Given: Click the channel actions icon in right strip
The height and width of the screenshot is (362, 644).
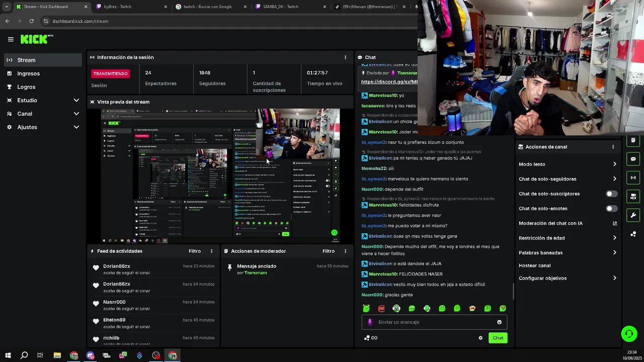Looking at the screenshot, I should (633, 196).
